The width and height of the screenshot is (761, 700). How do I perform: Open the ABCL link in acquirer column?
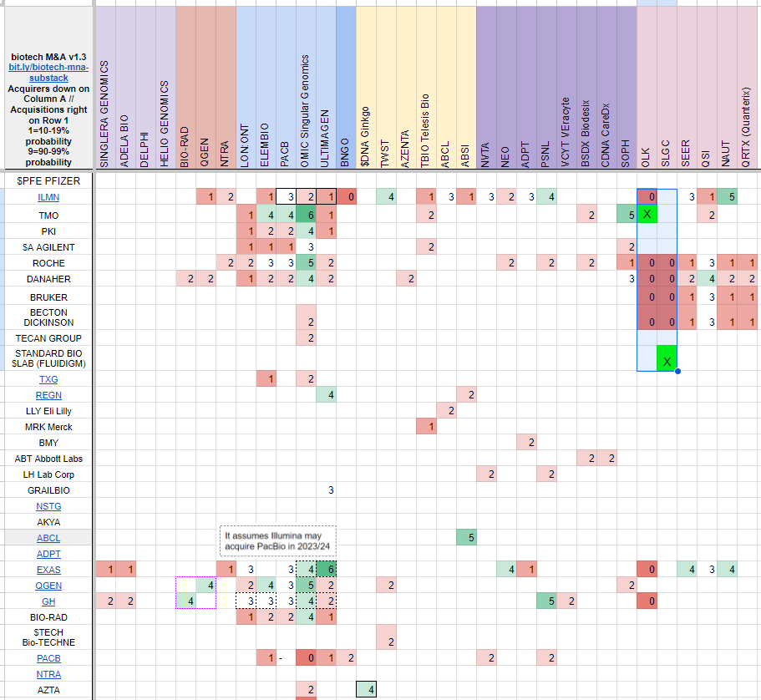(x=48, y=538)
